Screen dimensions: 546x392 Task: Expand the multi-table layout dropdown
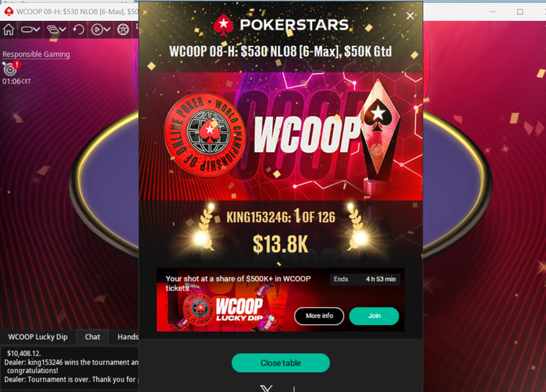56,30
